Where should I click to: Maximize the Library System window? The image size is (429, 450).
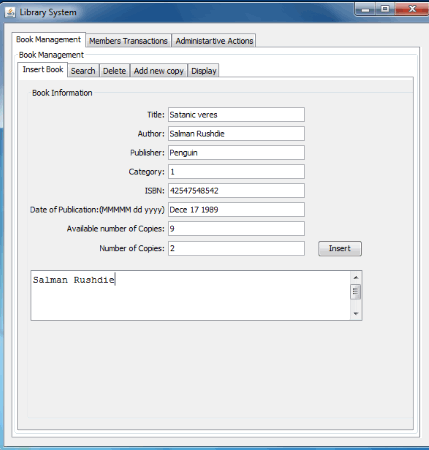tap(385, 9)
